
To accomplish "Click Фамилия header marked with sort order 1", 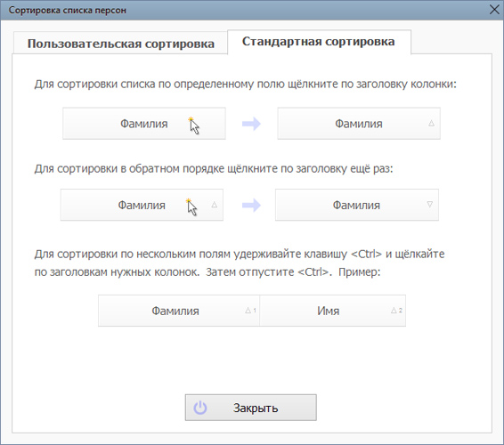I will pyautogui.click(x=179, y=311).
